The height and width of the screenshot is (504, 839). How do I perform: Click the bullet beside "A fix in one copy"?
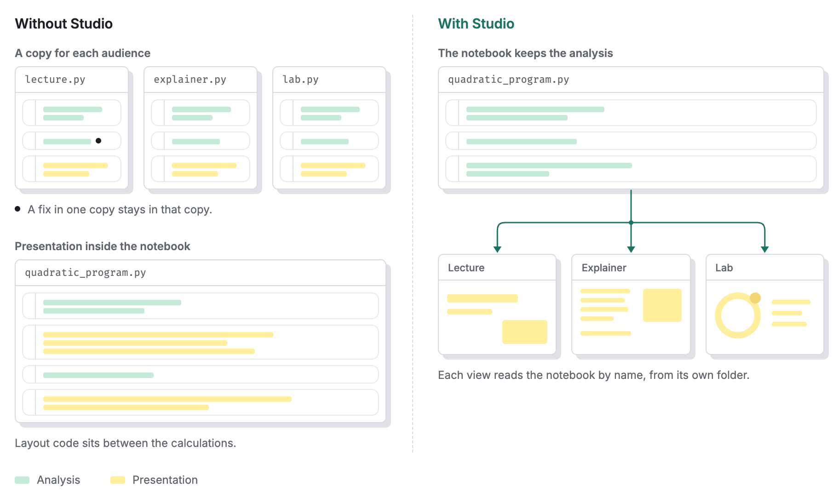click(17, 209)
